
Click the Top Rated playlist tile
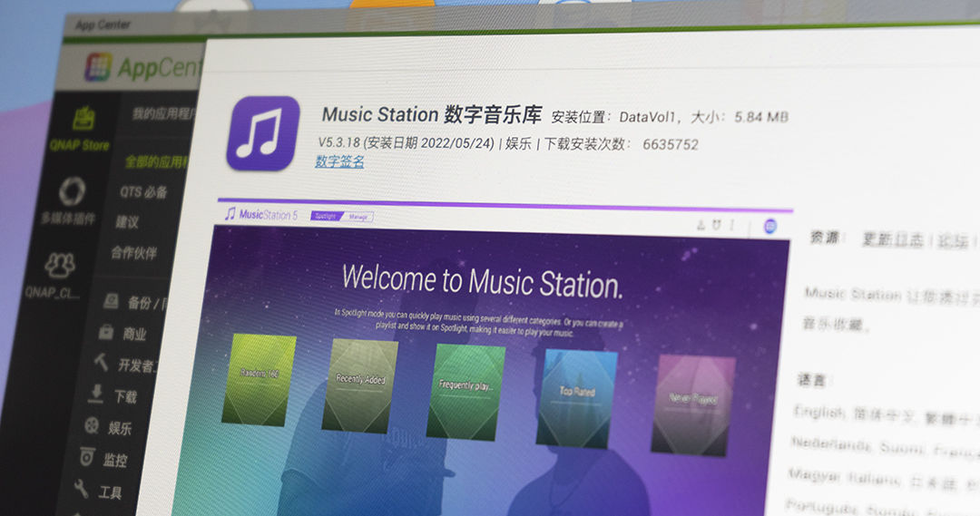[x=576, y=399]
